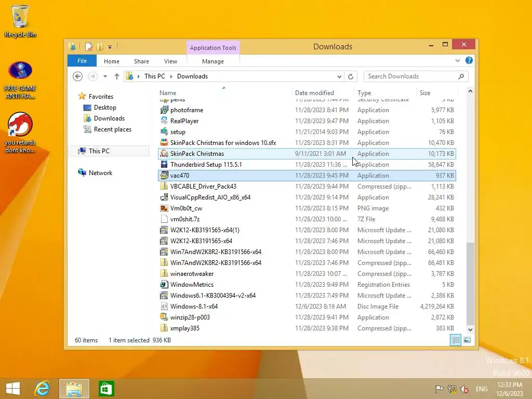This screenshot has height=399, width=532.
Task: Click the vac470 application icon
Action: (x=164, y=176)
